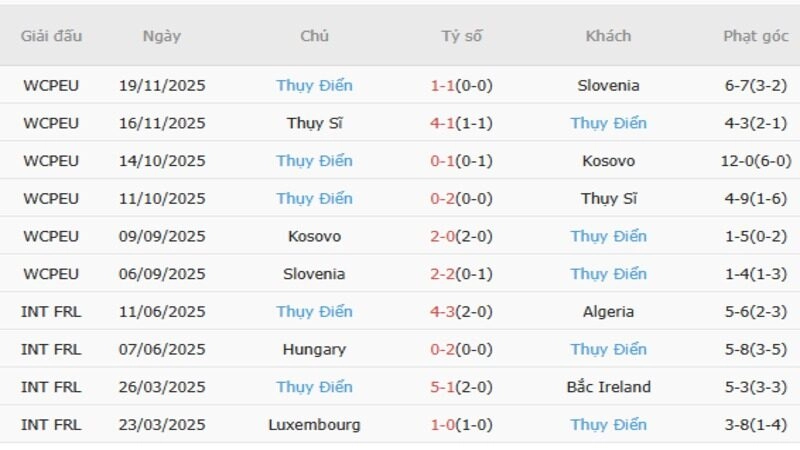Click the date 23/03/2025
The image size is (800, 450).
tap(162, 425)
